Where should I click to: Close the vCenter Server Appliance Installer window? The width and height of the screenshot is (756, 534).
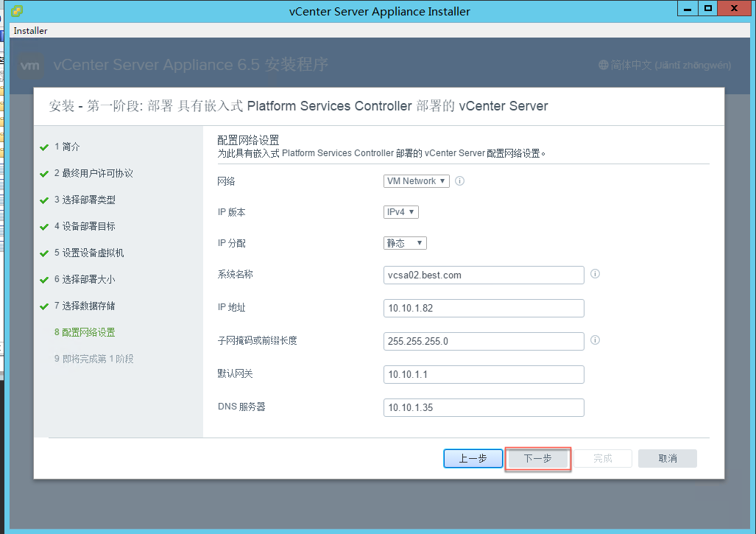pyautogui.click(x=734, y=9)
